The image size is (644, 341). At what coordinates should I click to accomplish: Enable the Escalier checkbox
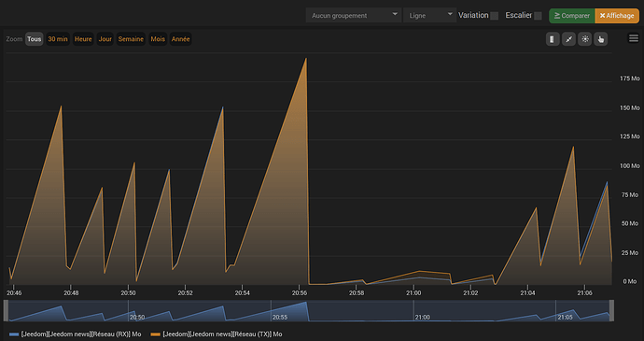[538, 16]
